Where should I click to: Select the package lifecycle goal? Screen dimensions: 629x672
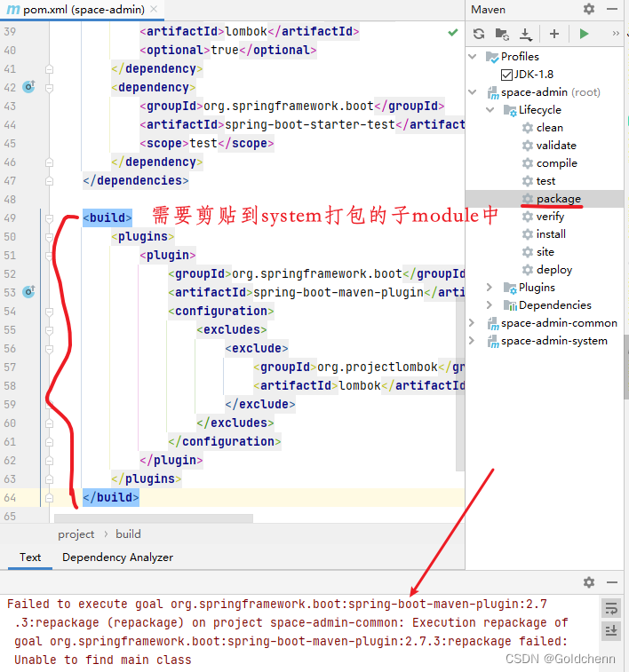558,199
